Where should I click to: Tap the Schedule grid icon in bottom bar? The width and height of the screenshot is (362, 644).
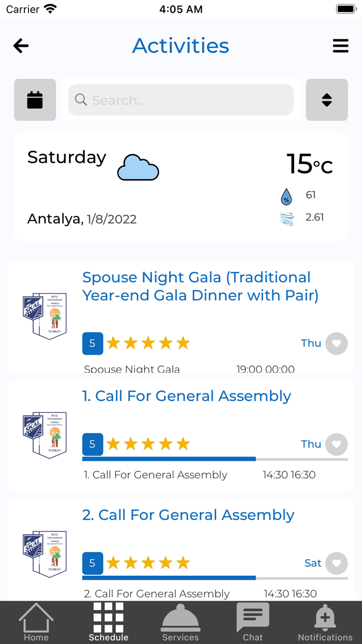coord(108,617)
